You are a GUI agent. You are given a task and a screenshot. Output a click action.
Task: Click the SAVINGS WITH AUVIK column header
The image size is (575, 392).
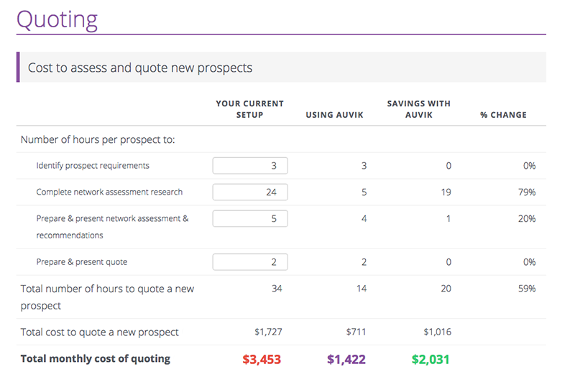point(419,109)
